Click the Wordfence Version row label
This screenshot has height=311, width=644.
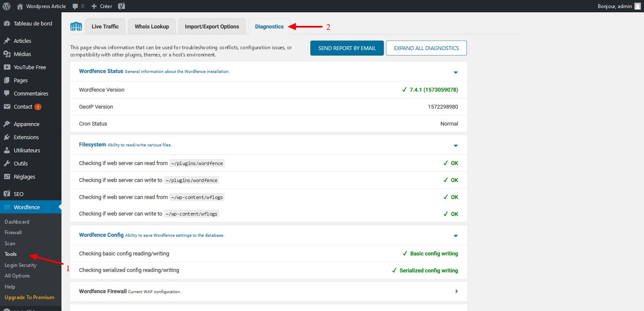click(x=102, y=90)
